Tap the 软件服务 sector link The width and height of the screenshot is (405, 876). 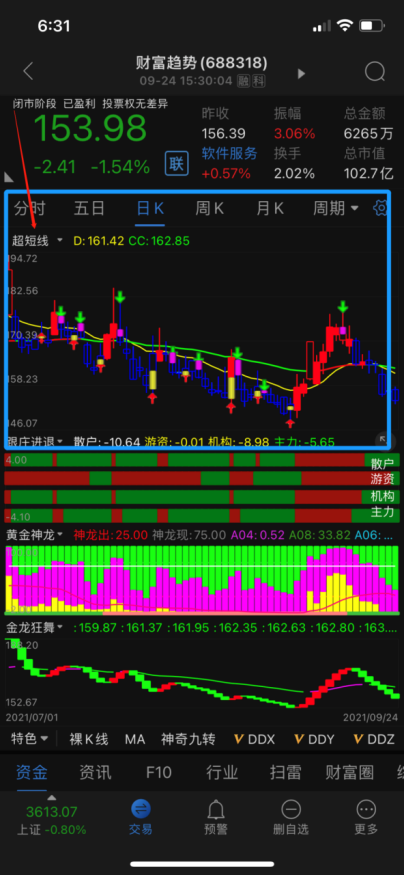[229, 153]
